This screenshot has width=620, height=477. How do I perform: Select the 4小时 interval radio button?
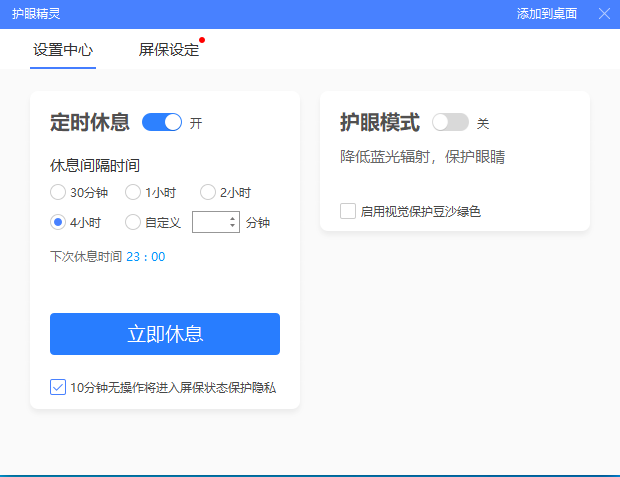pos(58,222)
